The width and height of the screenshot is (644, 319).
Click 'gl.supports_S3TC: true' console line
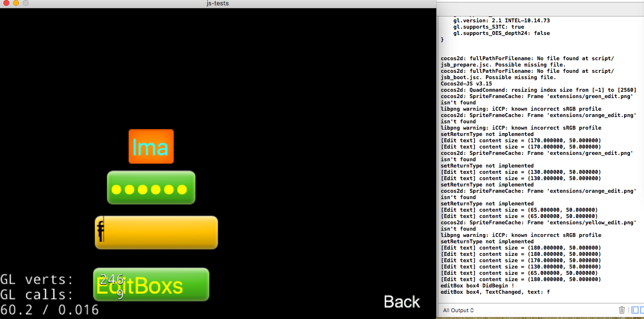(489, 27)
